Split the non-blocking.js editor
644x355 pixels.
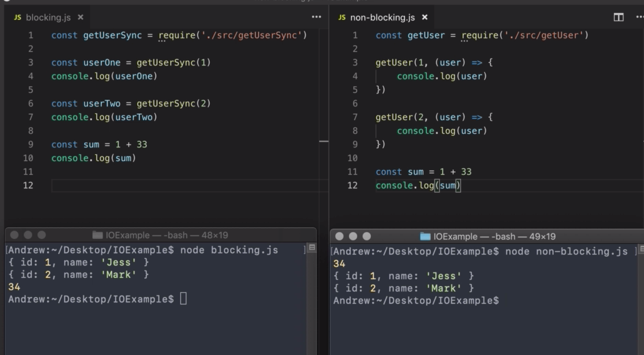(x=619, y=17)
